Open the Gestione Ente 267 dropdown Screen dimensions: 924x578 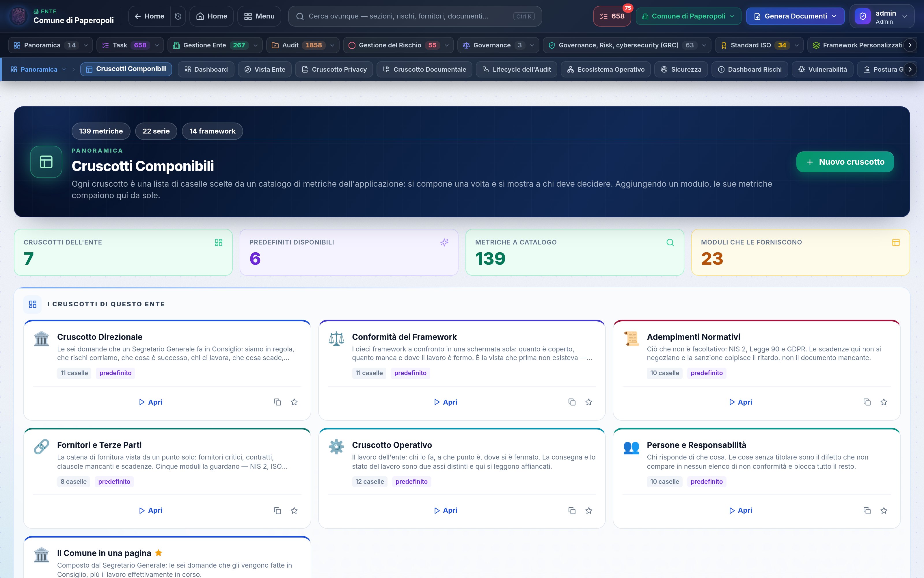[215, 45]
